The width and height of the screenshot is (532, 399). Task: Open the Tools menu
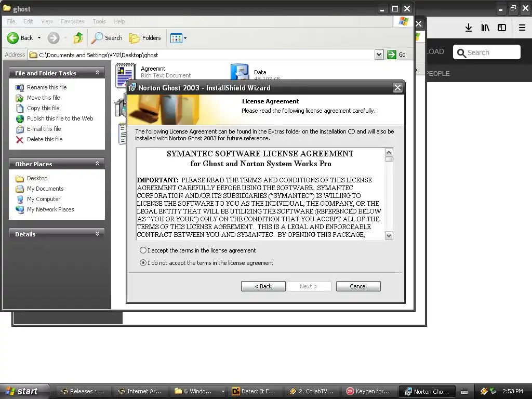(99, 21)
